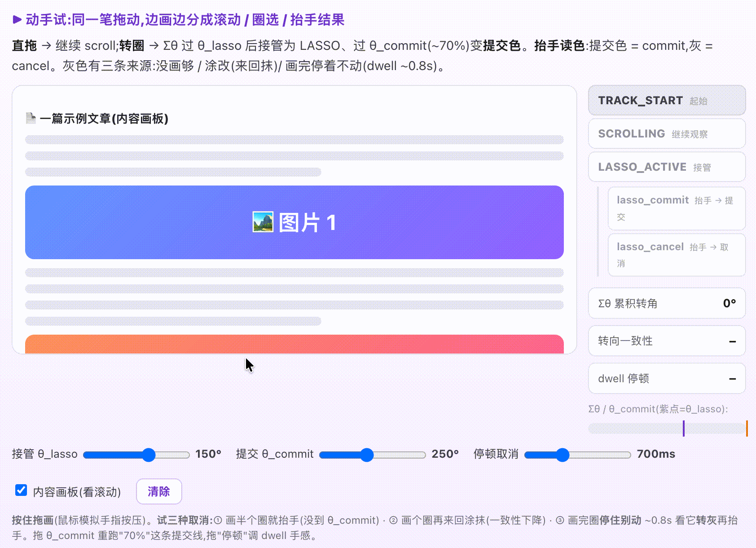This screenshot has width=756, height=548.
Task: Click the 接管 θ_lasso slider handle
Action: 149,455
